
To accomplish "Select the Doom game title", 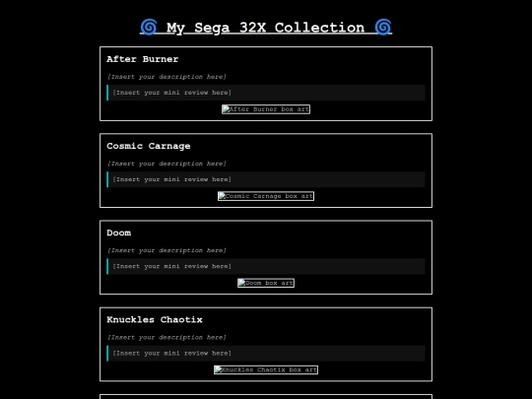I will (x=119, y=233).
